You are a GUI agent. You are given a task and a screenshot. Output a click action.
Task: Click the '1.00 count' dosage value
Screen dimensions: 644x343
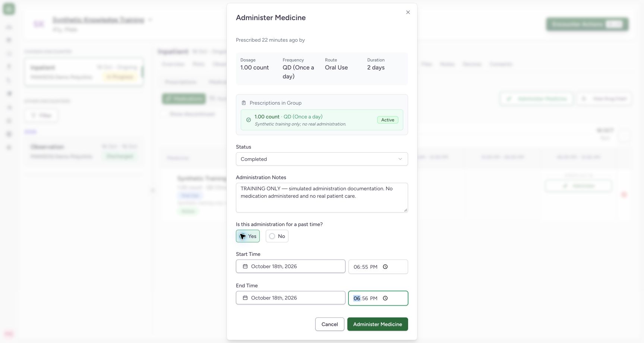(x=255, y=67)
